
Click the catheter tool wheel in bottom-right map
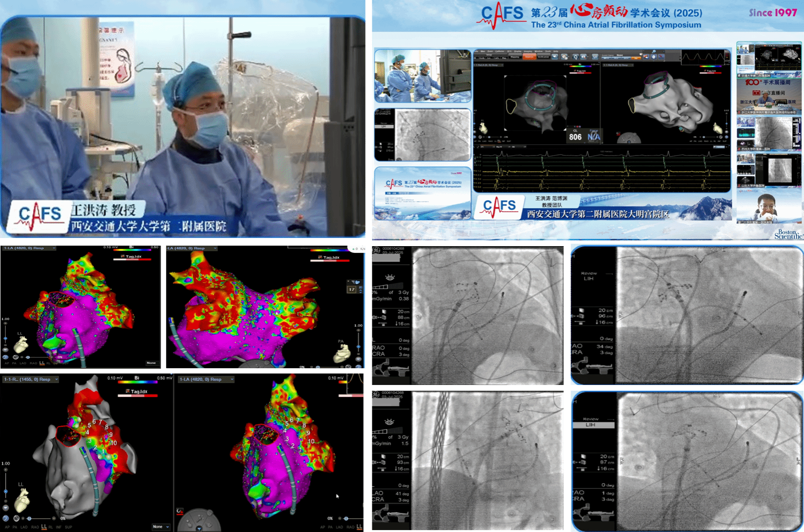pyautogui.click(x=198, y=521)
